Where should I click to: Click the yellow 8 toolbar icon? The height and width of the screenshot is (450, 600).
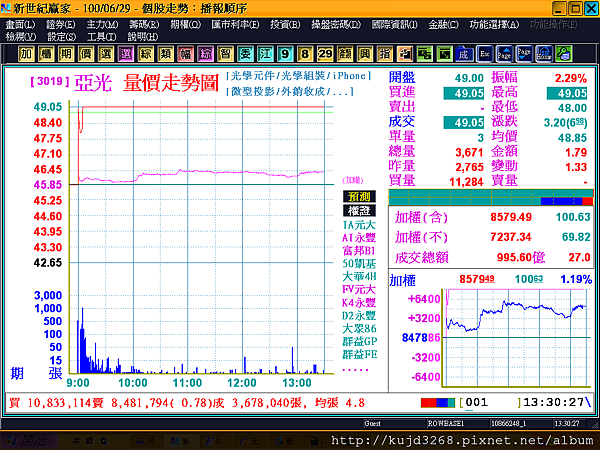305,54
